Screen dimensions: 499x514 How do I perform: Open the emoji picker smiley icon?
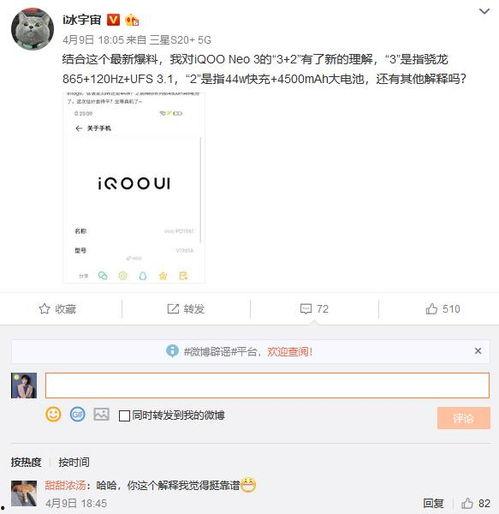pyautogui.click(x=53, y=415)
